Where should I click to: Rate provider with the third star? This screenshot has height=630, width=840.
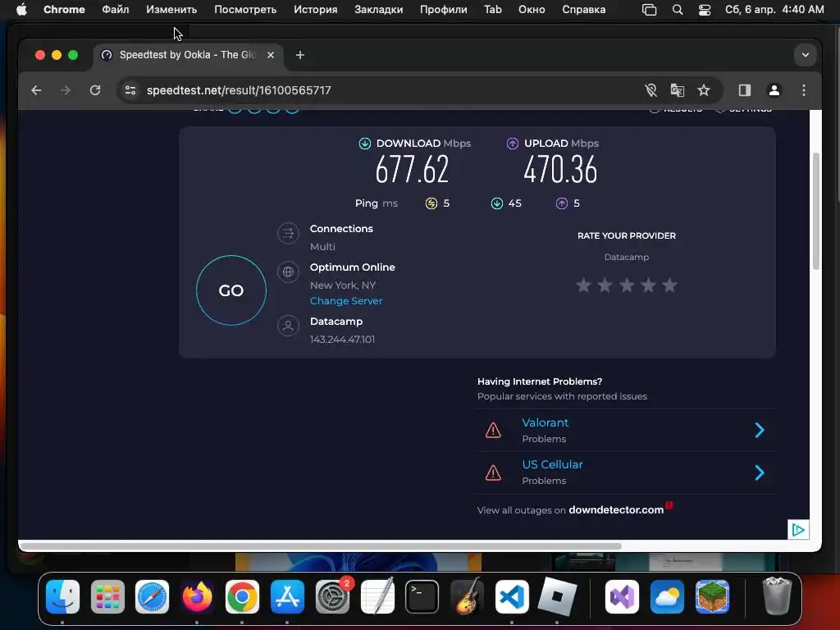click(x=626, y=285)
